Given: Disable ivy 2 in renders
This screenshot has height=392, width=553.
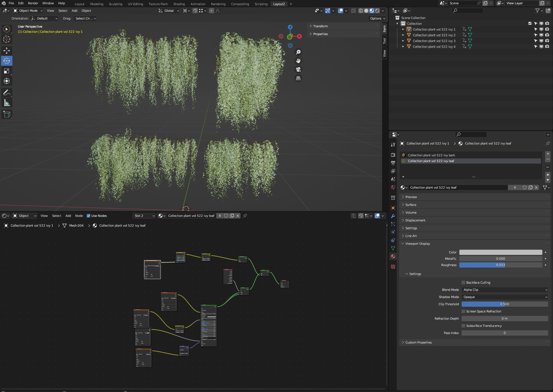Looking at the screenshot, I should 547,35.
